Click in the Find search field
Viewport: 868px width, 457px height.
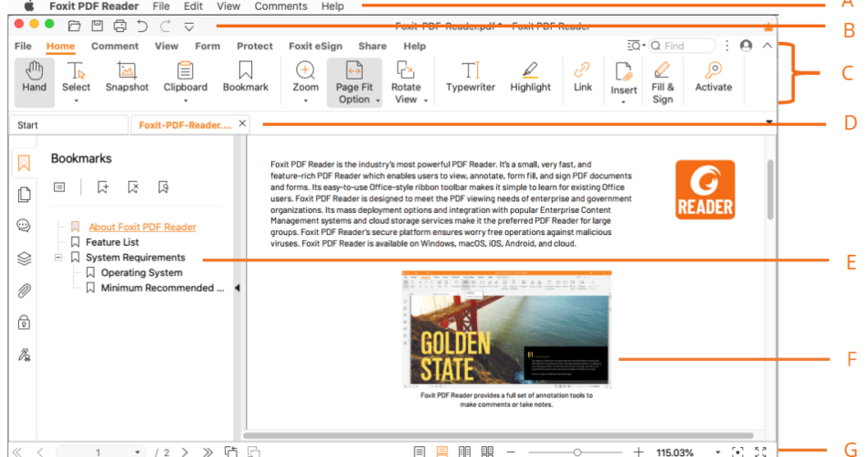tap(682, 46)
